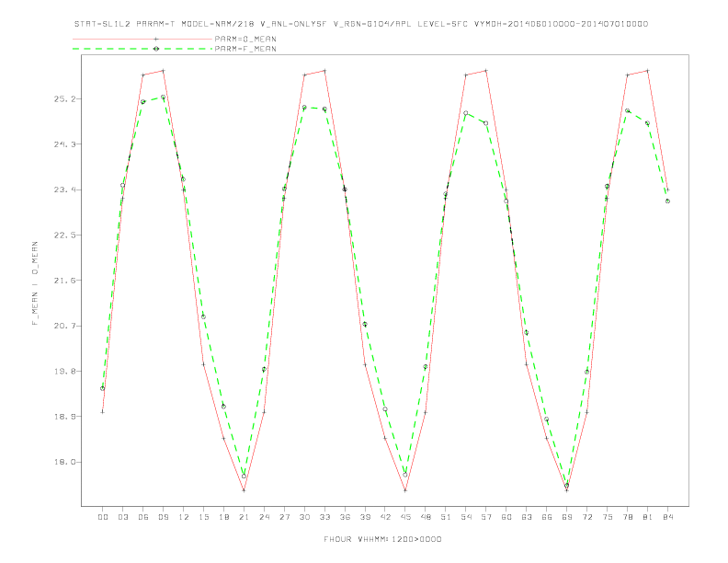This screenshot has height=563, width=728.
Task: Click the O_MEAN plus marker at hour 45
Action: tap(405, 490)
